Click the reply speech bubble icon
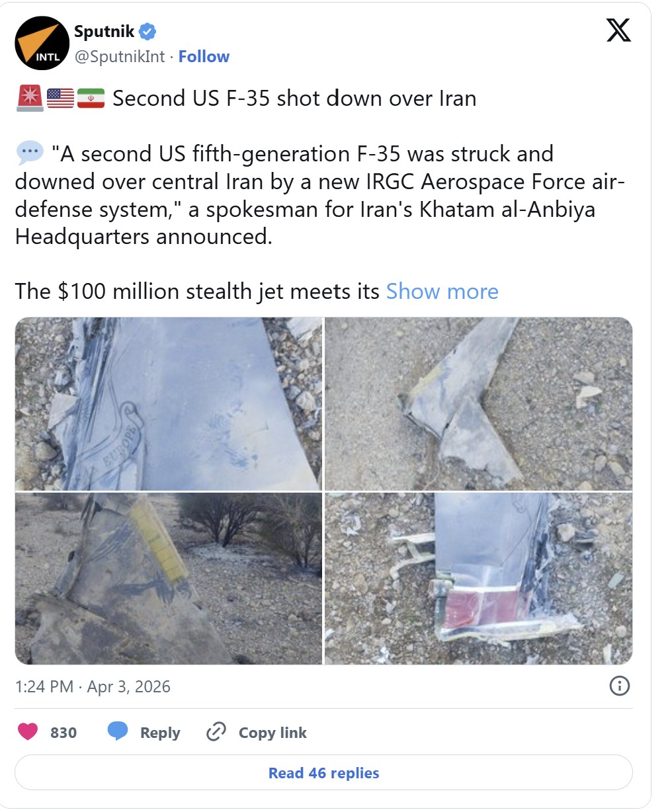Image resolution: width=672 pixels, height=812 pixels. [118, 732]
